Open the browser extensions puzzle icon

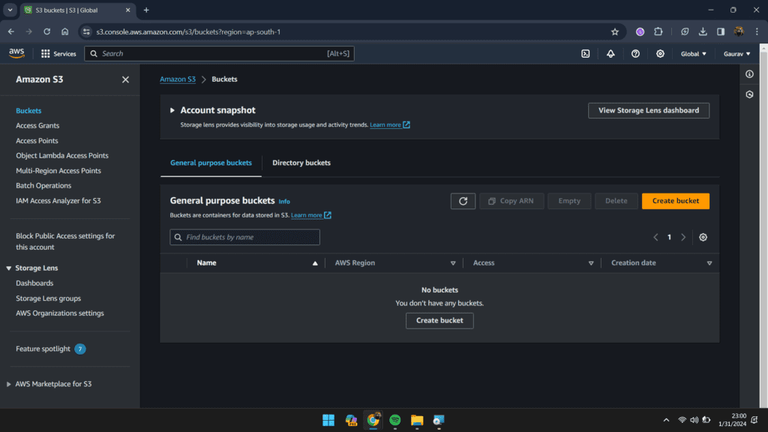pos(658,32)
